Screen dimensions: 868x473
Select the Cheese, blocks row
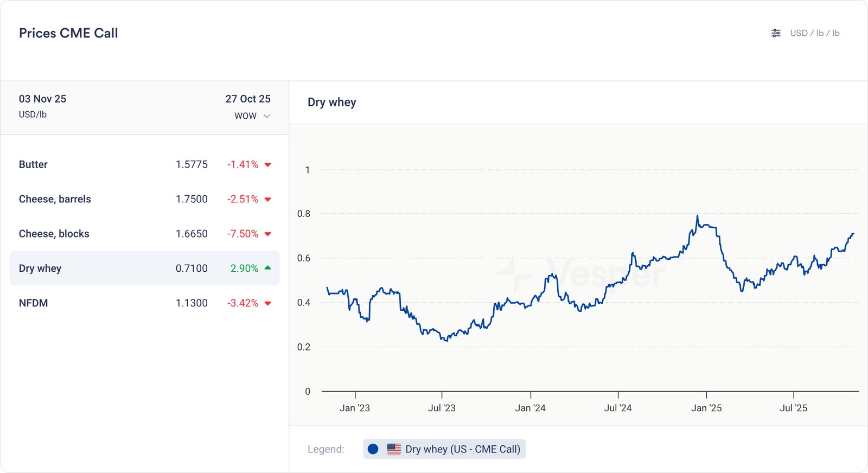click(144, 234)
